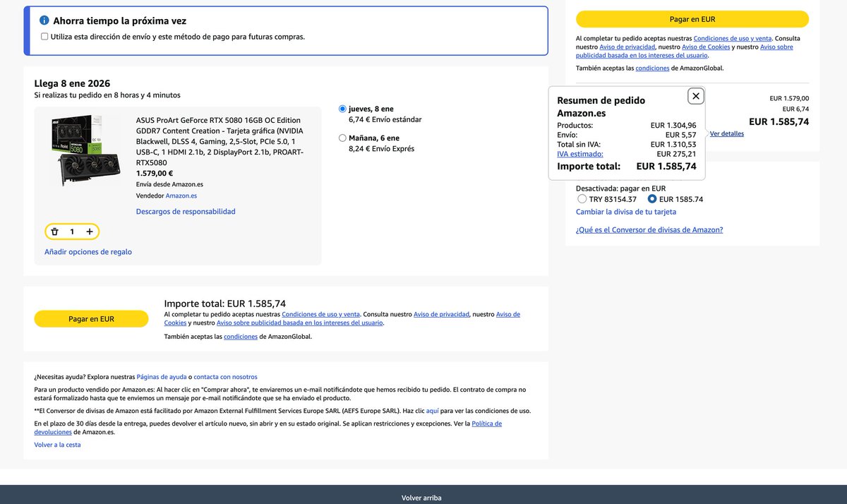Select jueves, 8 ene standard shipping
Image resolution: width=847 pixels, height=504 pixels.
coord(342,109)
